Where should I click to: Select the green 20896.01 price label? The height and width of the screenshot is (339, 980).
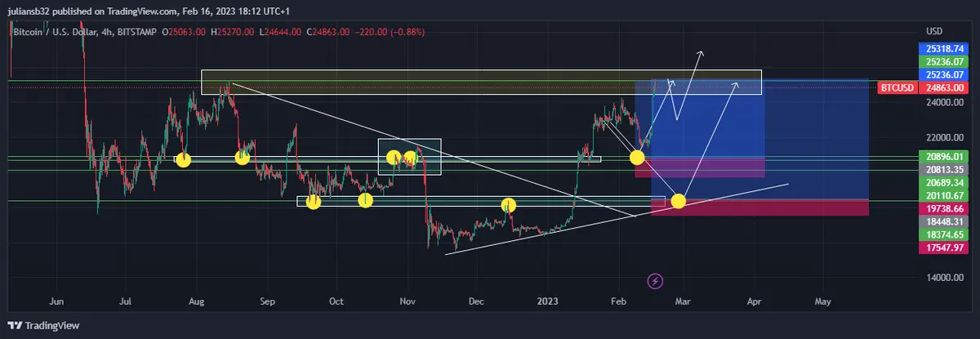click(x=942, y=156)
